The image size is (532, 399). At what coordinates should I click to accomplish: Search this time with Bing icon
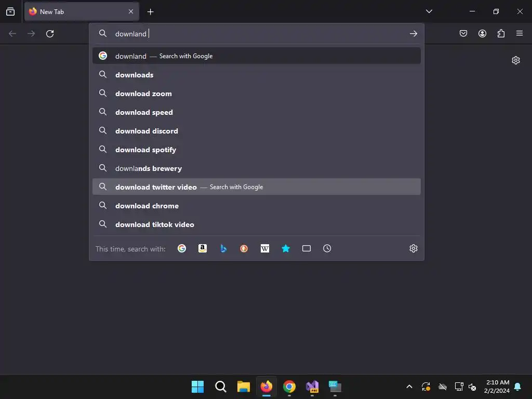pos(223,248)
